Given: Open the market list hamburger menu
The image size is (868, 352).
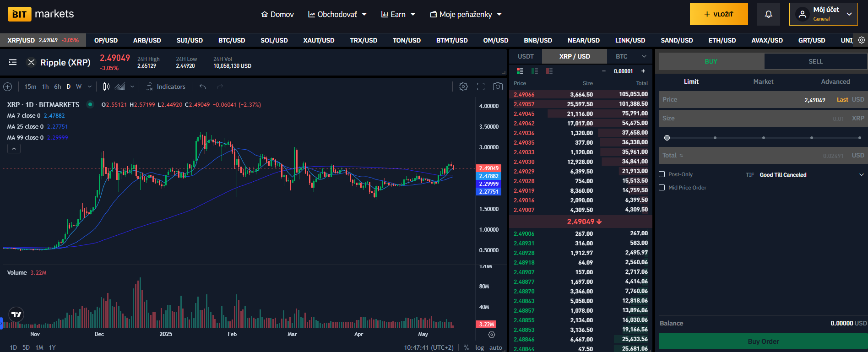Looking at the screenshot, I should coord(13,62).
